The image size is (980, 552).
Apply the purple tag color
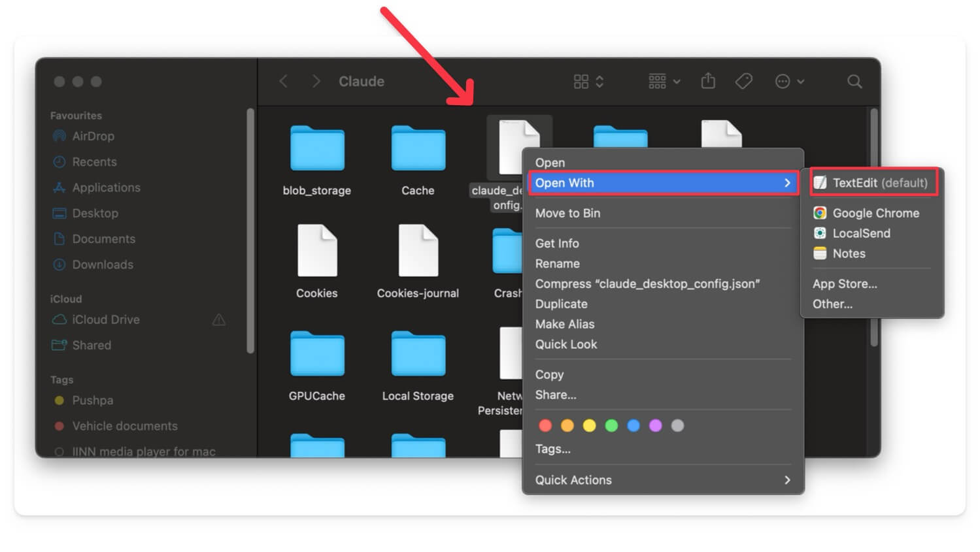(656, 426)
